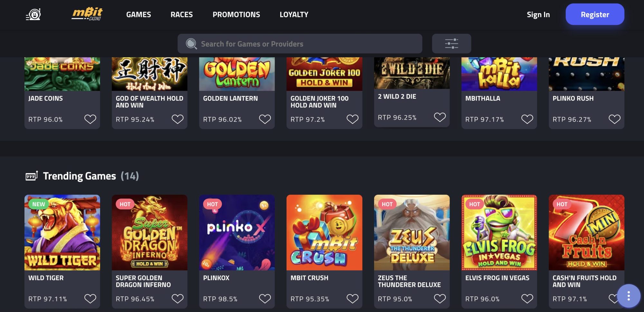
Task: Favorite the Jade Coins game
Action: pyautogui.click(x=90, y=119)
